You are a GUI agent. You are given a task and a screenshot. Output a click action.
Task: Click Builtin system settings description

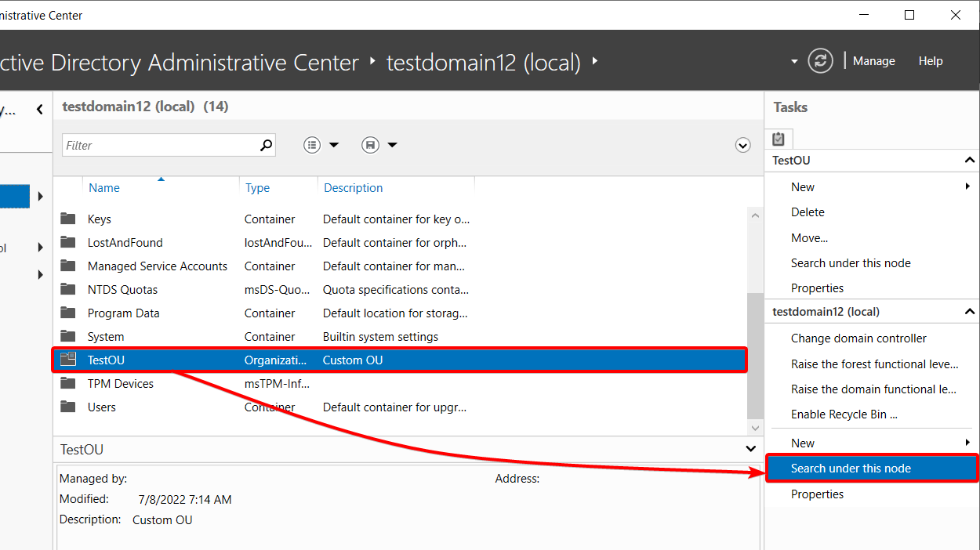(x=380, y=337)
